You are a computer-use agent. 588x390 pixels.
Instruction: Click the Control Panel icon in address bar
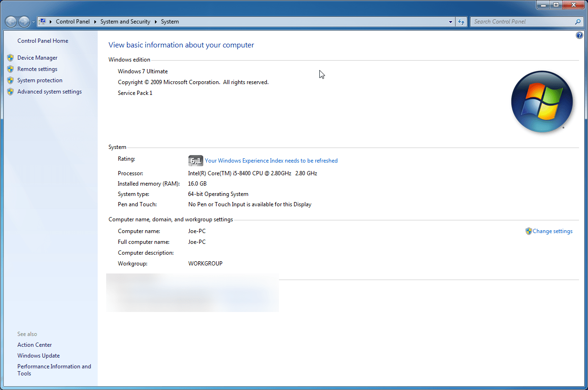click(42, 22)
